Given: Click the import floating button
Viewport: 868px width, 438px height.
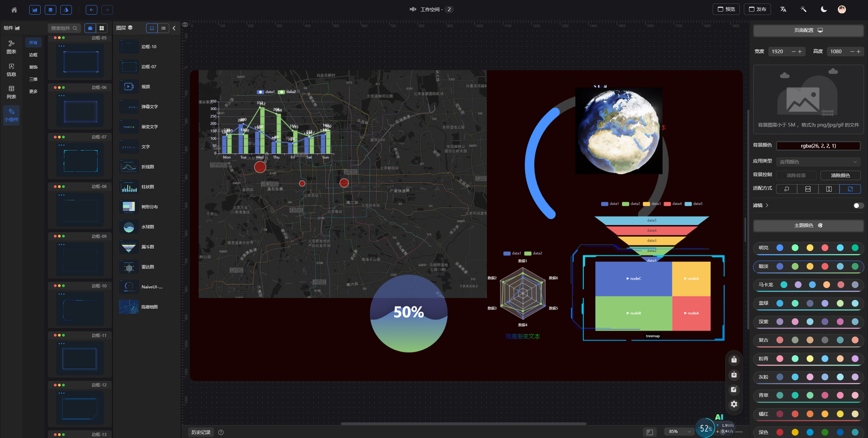Looking at the screenshot, I should 734,375.
